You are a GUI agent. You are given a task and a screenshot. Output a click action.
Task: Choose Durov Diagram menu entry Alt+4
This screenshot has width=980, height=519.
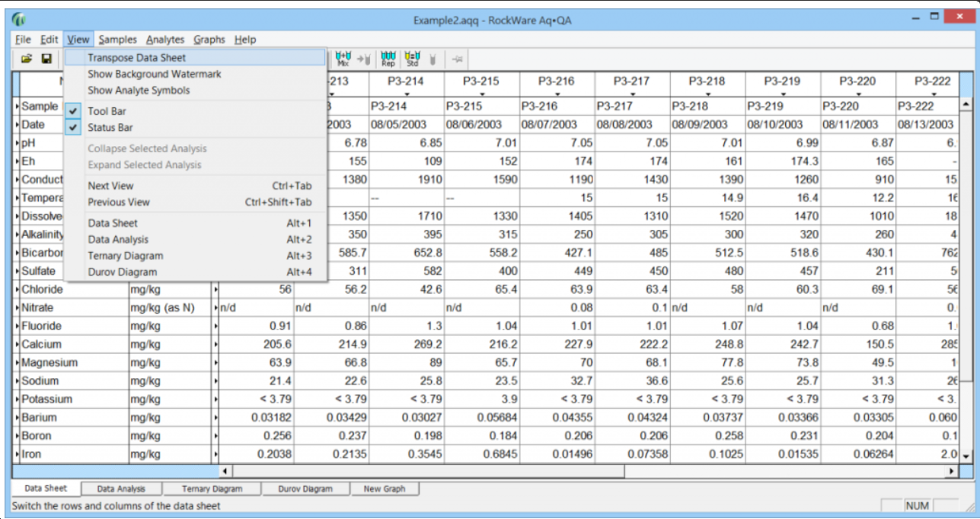[196, 272]
